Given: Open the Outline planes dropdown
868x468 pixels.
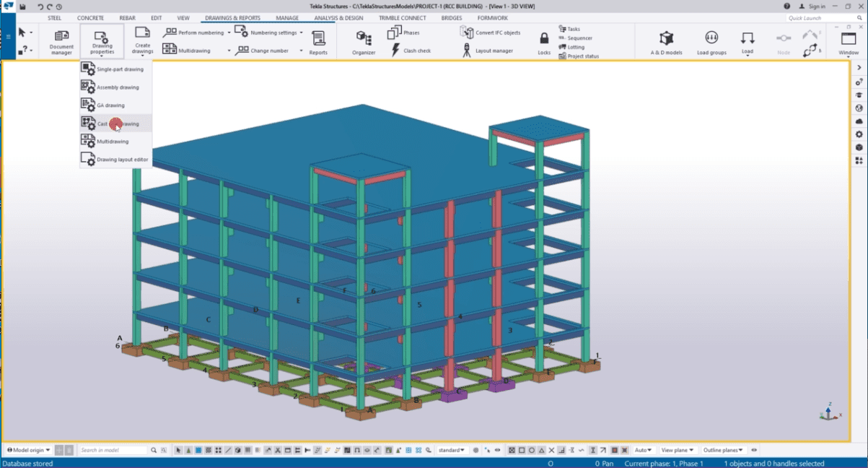Looking at the screenshot, I should 722,449.
